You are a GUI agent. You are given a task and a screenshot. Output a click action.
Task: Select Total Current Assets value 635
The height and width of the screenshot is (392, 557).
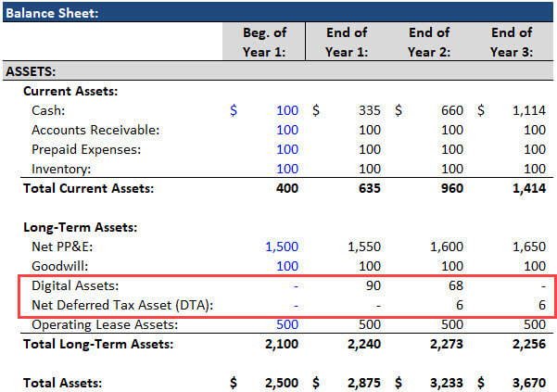(x=370, y=188)
